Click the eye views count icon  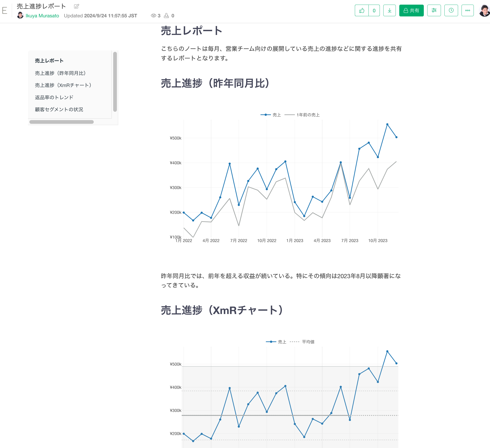(x=153, y=16)
